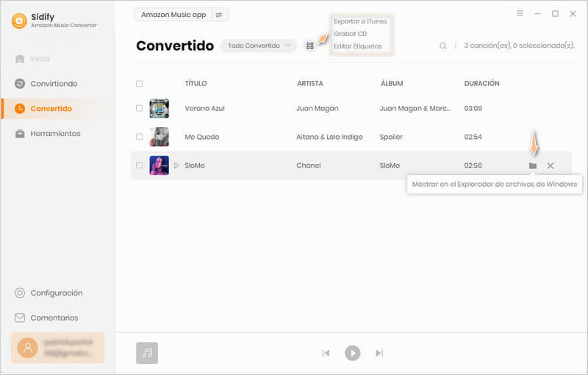Open Configuración settings

click(x=49, y=293)
